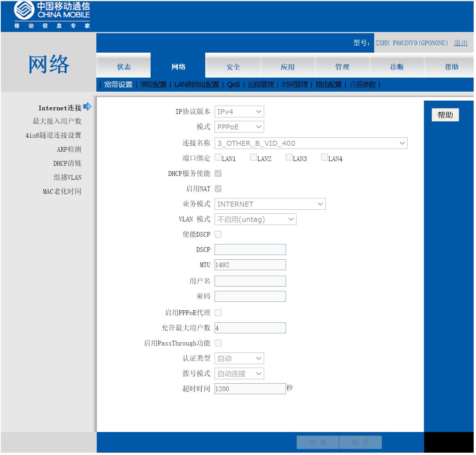Open 组播VLAN in the sidebar
Viewport: 476px width, 455px height.
[67, 177]
